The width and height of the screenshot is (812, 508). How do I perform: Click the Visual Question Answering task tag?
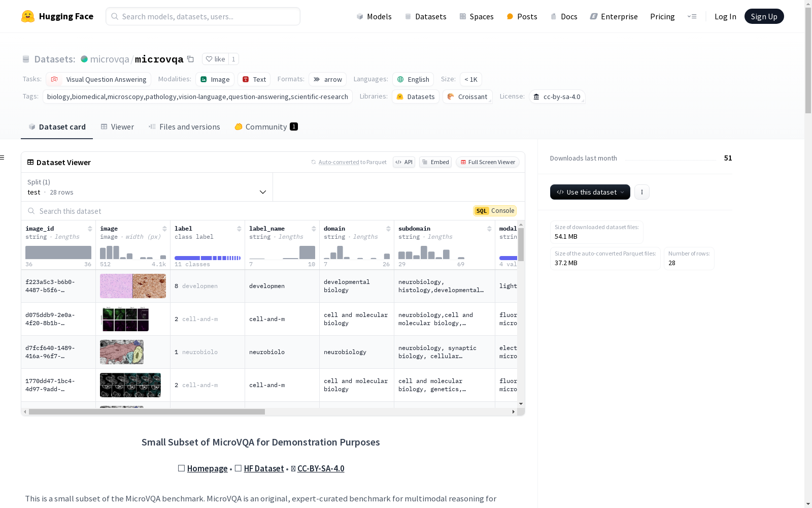pyautogui.click(x=98, y=79)
